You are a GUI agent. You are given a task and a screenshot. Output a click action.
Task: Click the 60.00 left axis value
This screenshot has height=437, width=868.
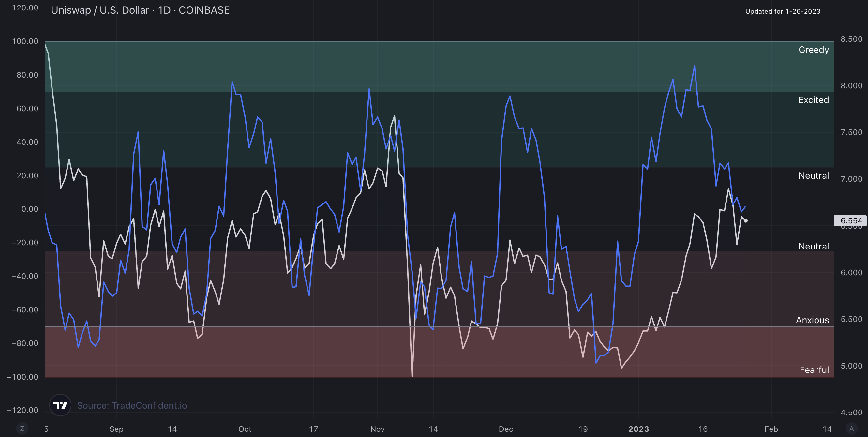28,109
